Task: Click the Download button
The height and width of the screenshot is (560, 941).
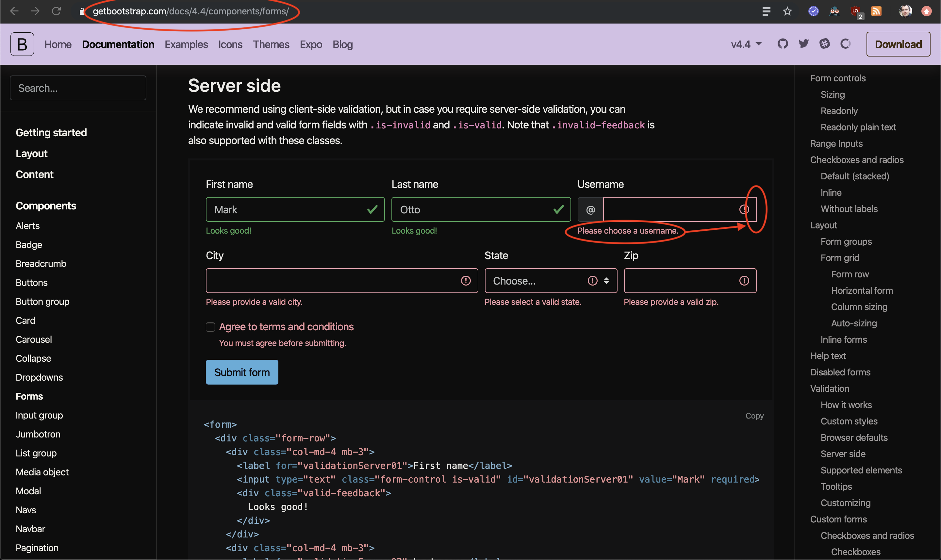Action: click(x=898, y=44)
